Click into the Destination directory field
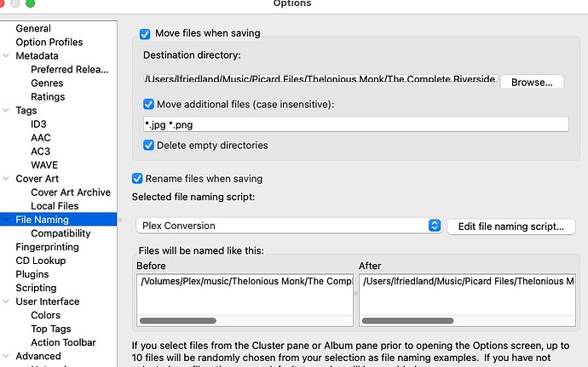This screenshot has height=367, width=588. coord(320,79)
